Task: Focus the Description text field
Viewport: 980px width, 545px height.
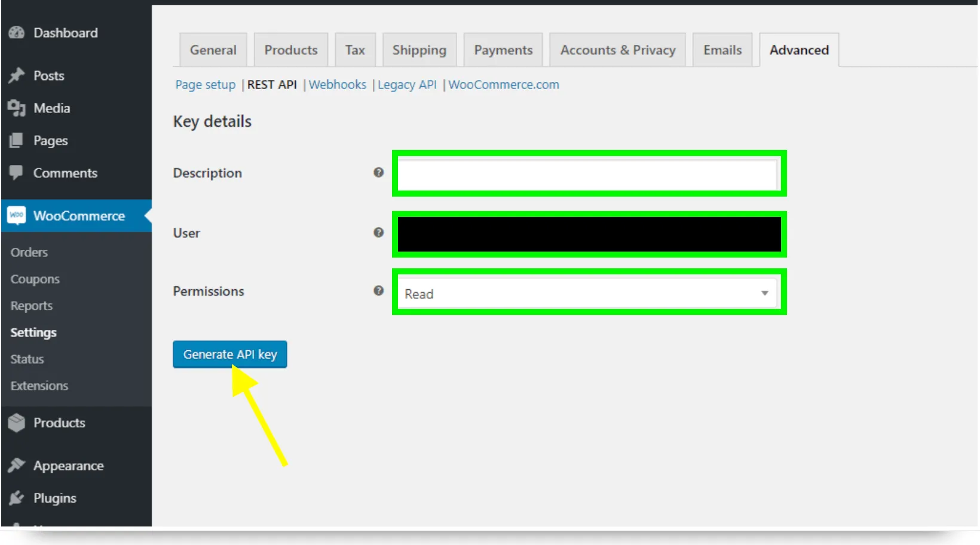Action: click(x=589, y=174)
